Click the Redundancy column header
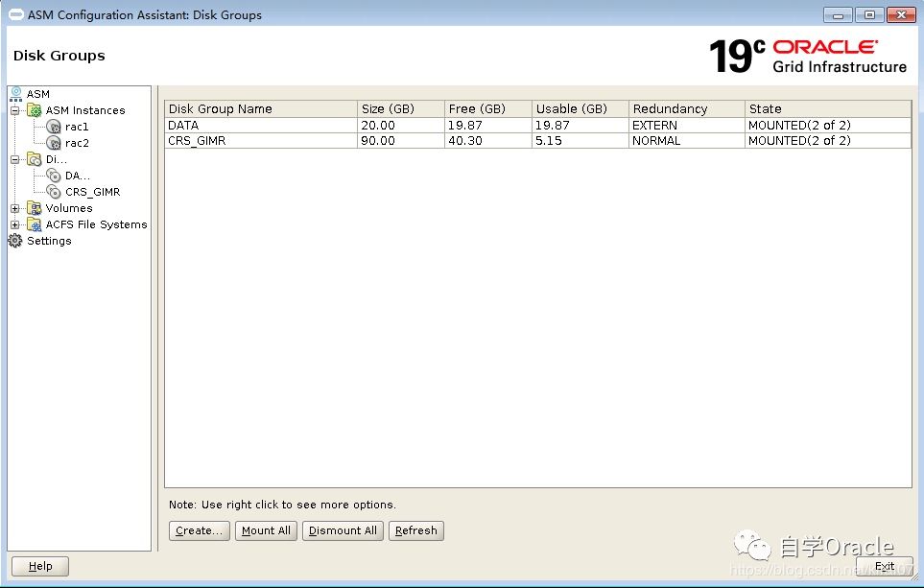This screenshot has width=924, height=588. [687, 108]
